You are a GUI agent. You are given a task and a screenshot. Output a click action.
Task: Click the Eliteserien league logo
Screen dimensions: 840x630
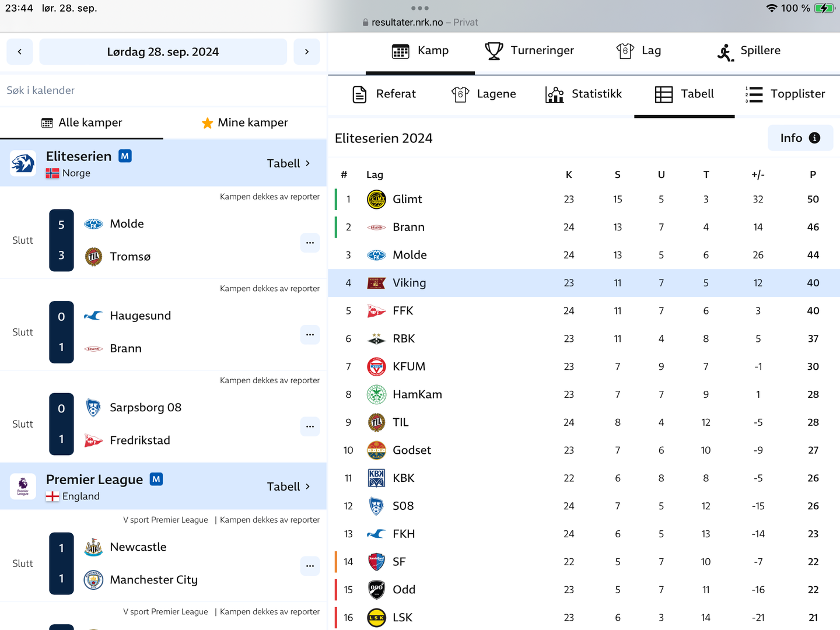tap(23, 163)
